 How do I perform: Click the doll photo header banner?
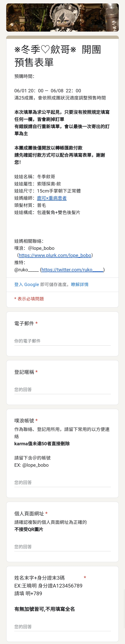coord(62,17)
